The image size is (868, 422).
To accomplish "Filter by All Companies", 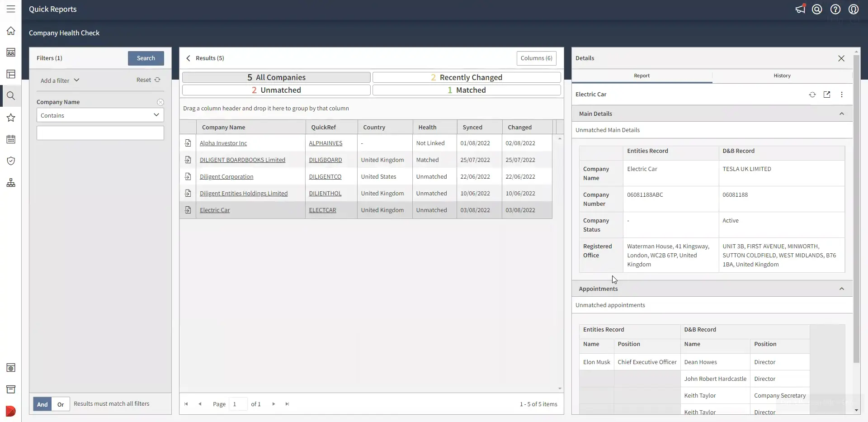I will click(x=276, y=77).
